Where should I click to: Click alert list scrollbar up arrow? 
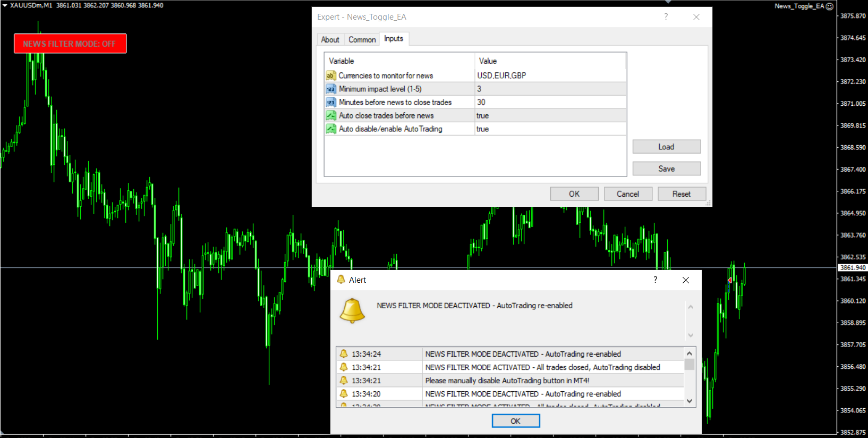(x=690, y=353)
